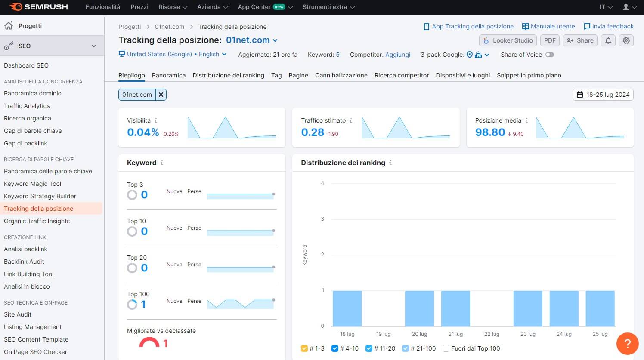Screen dimensions: 644x360
Task: Click the 18 lug bar in chart
Action: pos(347,308)
